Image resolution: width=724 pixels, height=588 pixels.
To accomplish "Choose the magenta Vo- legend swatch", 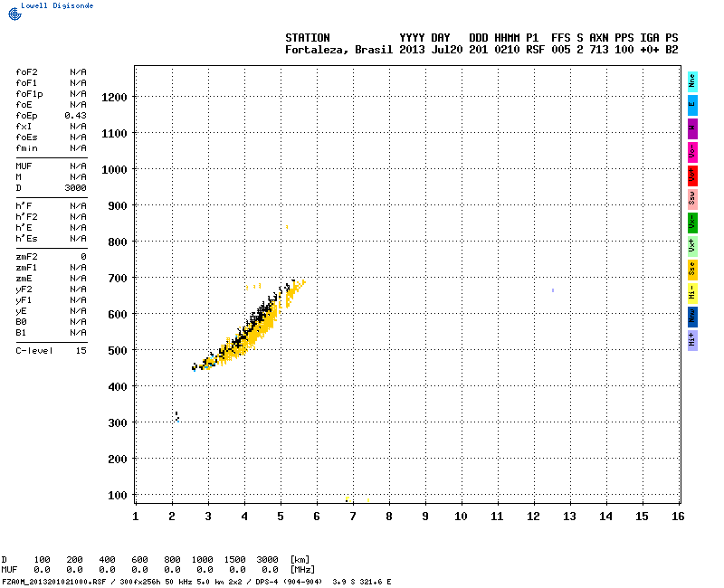I will point(692,152).
